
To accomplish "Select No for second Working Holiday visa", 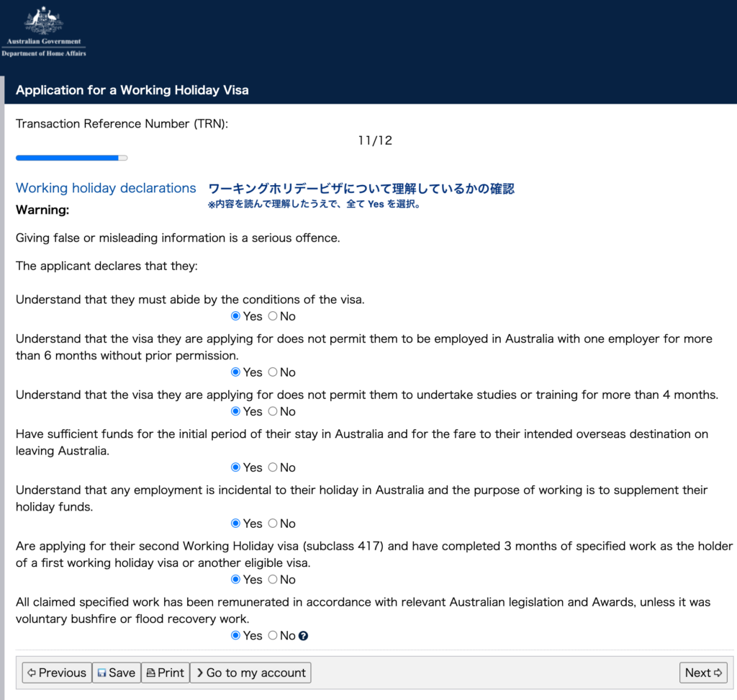I will pos(273,580).
